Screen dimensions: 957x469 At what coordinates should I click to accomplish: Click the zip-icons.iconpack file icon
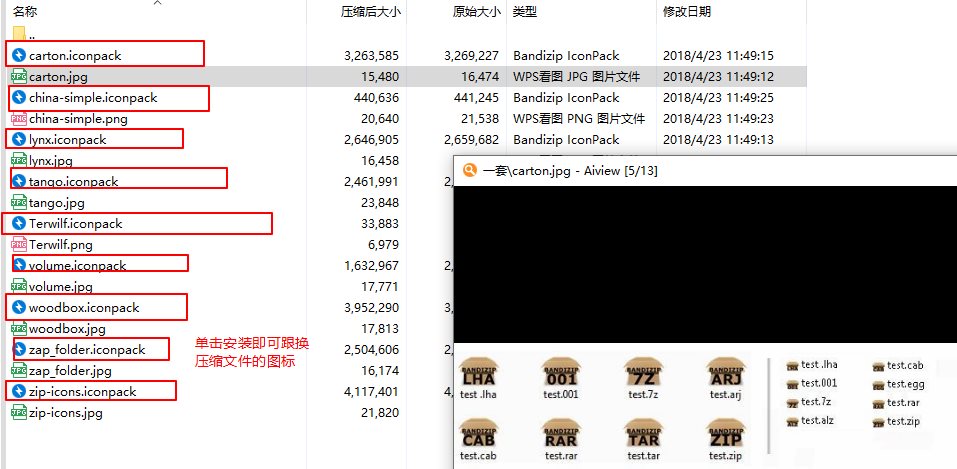pyautogui.click(x=19, y=391)
